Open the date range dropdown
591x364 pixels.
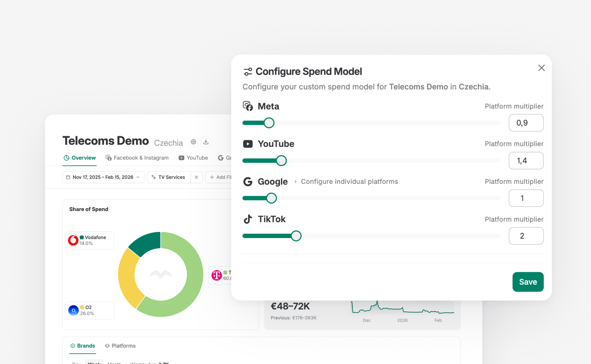103,177
